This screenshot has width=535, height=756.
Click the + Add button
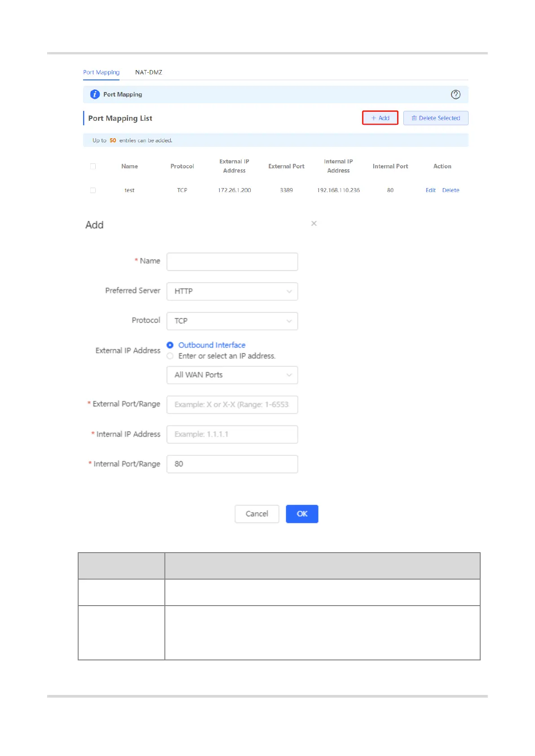(380, 118)
